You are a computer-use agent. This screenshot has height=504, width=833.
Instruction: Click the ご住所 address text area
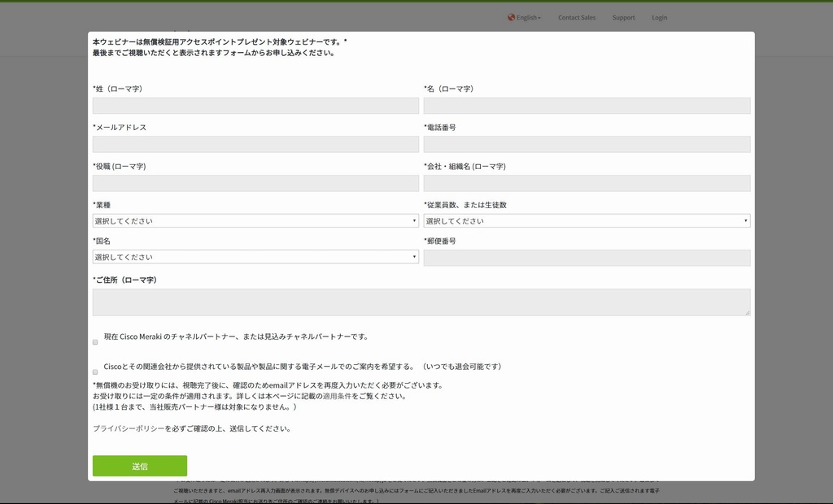[421, 302]
